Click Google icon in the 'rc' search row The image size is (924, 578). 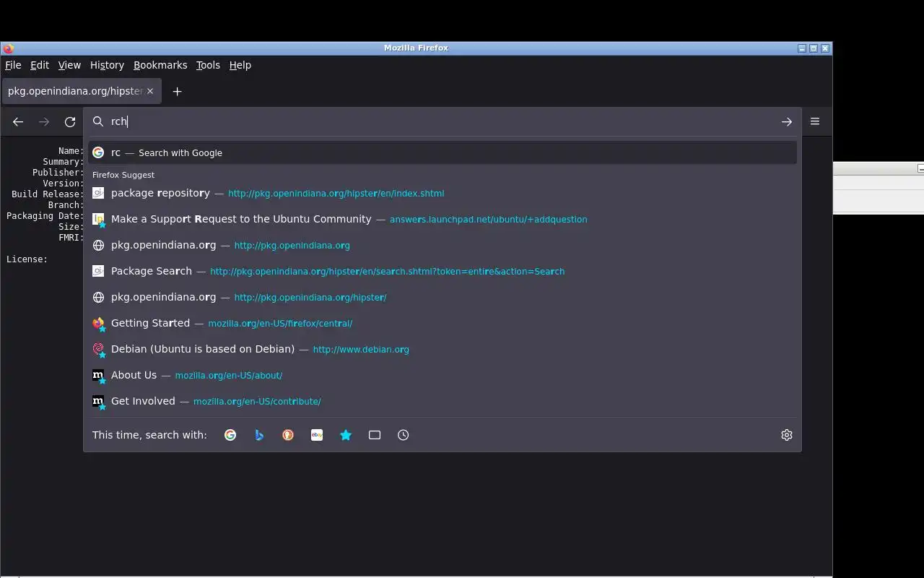pyautogui.click(x=98, y=152)
